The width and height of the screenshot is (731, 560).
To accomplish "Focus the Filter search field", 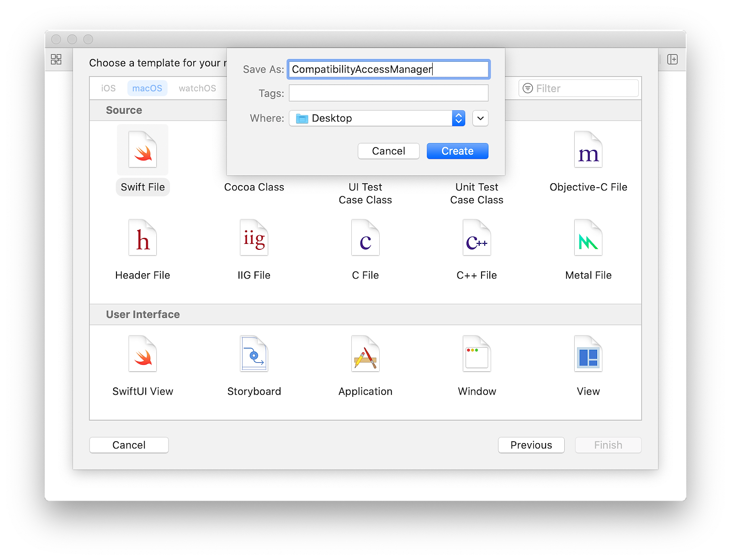I will [x=578, y=88].
